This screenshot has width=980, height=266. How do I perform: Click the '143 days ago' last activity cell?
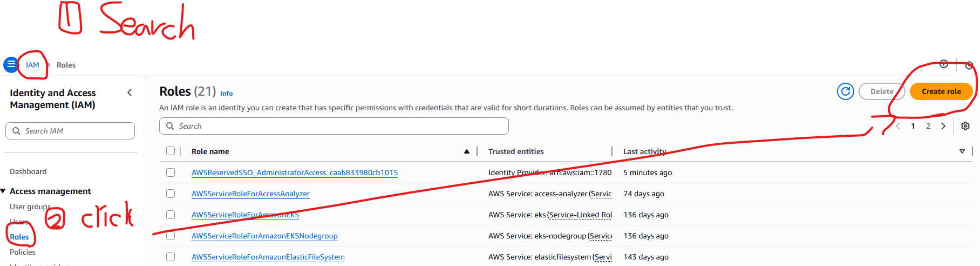(646, 257)
